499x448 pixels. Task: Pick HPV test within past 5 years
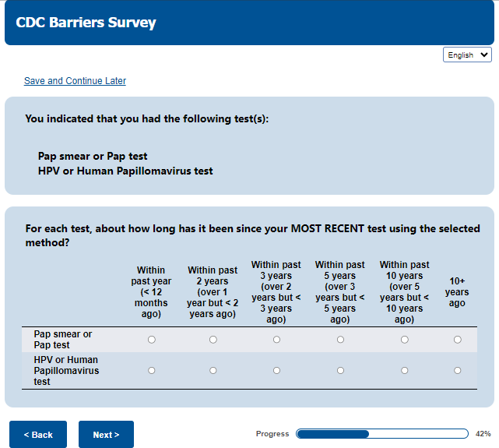pyautogui.click(x=340, y=371)
